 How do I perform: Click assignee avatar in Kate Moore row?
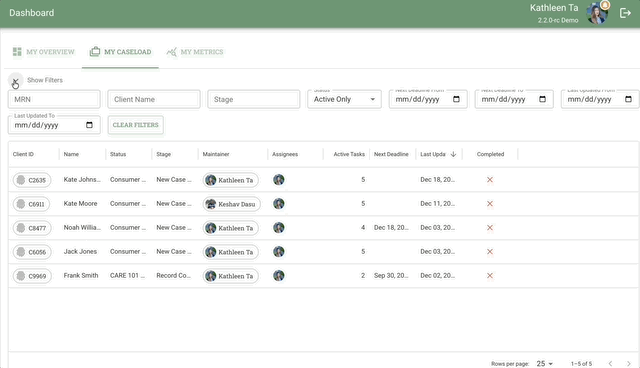[x=279, y=204]
